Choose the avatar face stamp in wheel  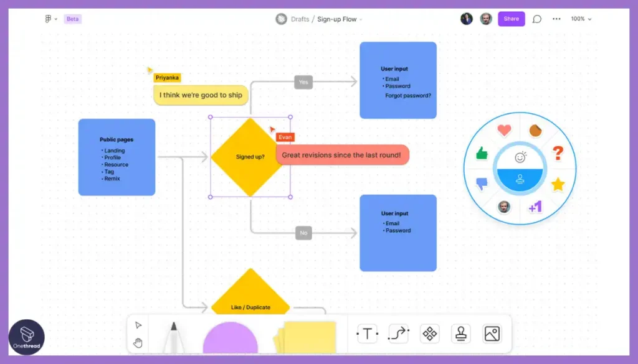click(x=504, y=207)
